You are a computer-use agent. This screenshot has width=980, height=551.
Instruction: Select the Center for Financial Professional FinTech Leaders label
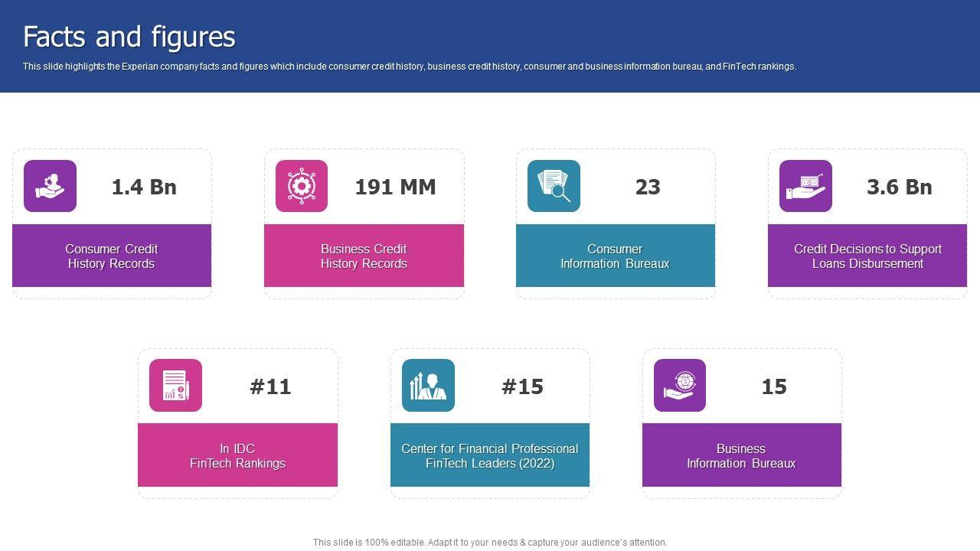(490, 456)
